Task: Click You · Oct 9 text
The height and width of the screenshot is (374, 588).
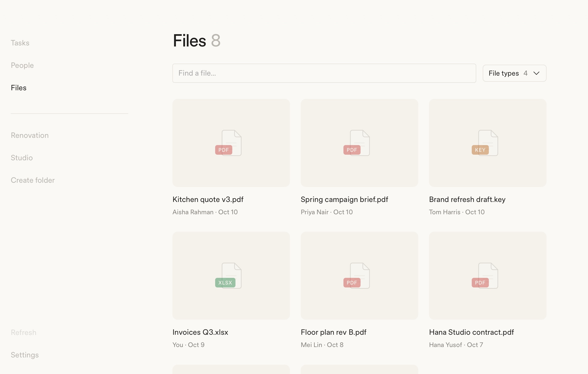Action: point(188,345)
